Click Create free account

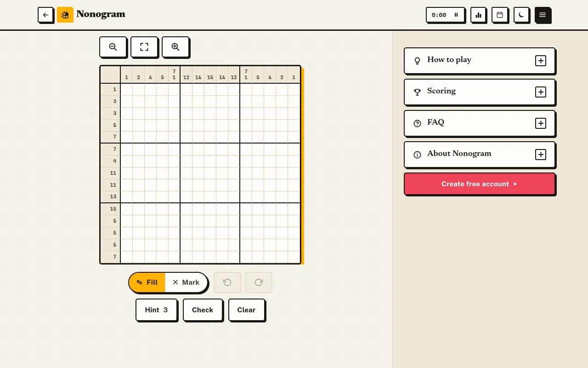click(480, 184)
